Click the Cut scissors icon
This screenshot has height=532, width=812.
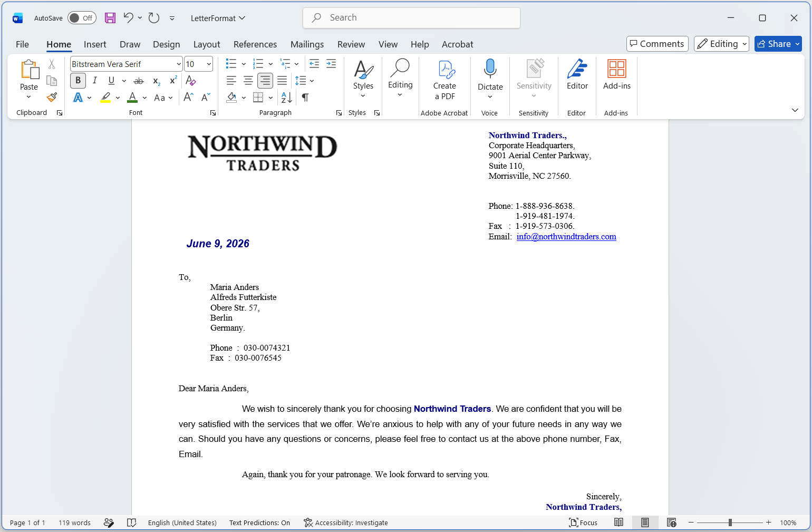coord(52,64)
